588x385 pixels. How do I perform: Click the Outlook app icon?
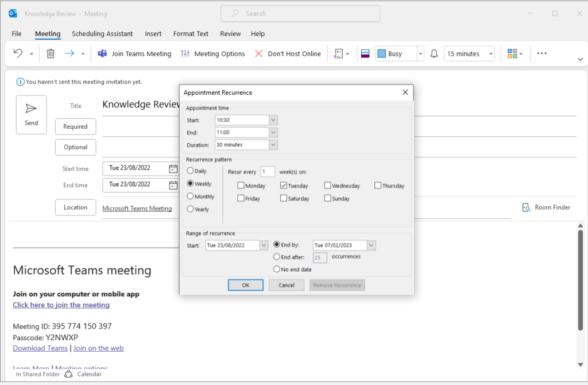pyautogui.click(x=13, y=14)
